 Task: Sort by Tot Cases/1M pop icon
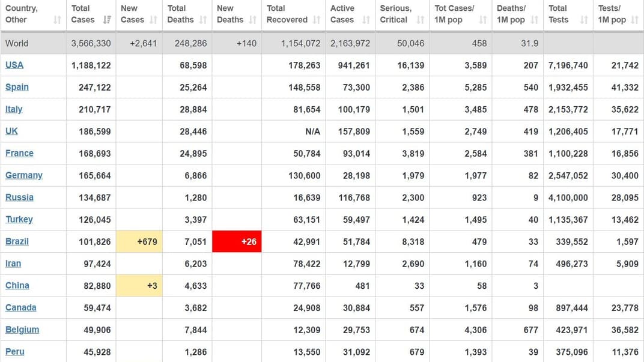tap(483, 20)
